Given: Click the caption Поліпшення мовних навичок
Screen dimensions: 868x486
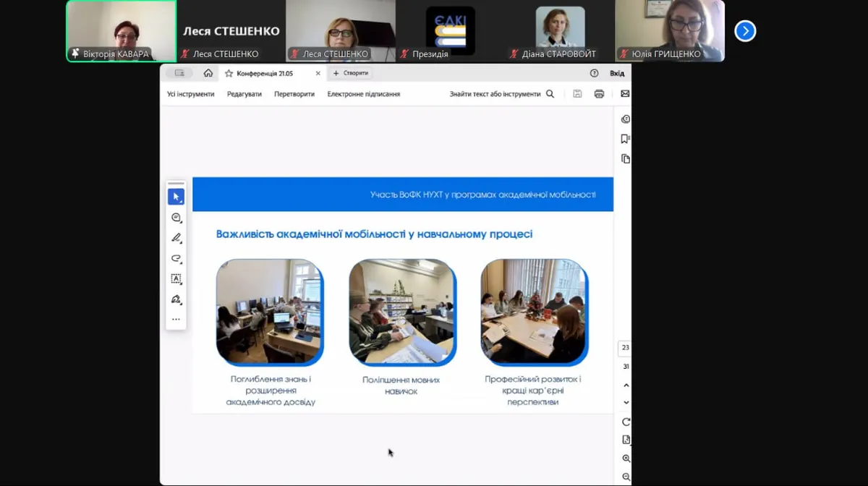Looking at the screenshot, I should (x=401, y=385).
